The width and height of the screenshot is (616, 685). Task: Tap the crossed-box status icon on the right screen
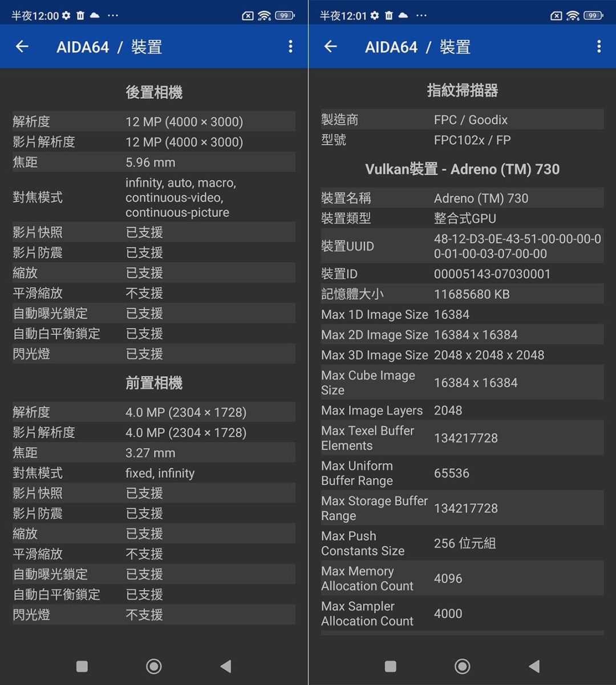(556, 16)
